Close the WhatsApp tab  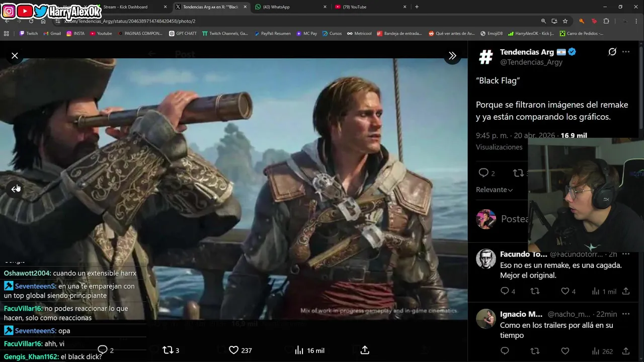pos(325,7)
